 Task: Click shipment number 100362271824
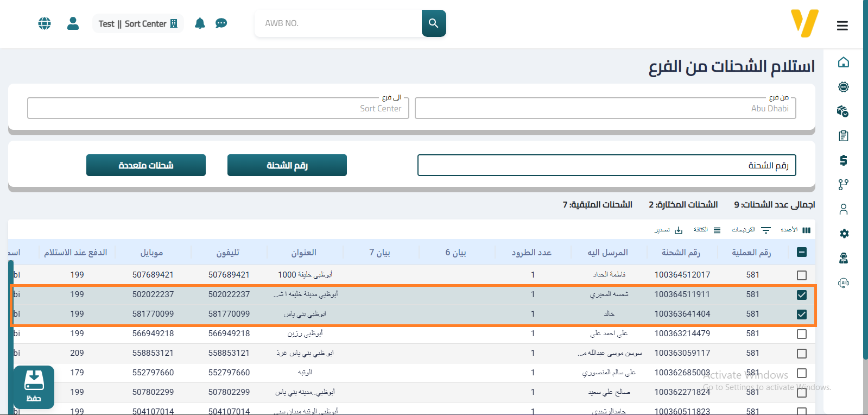[x=682, y=392]
